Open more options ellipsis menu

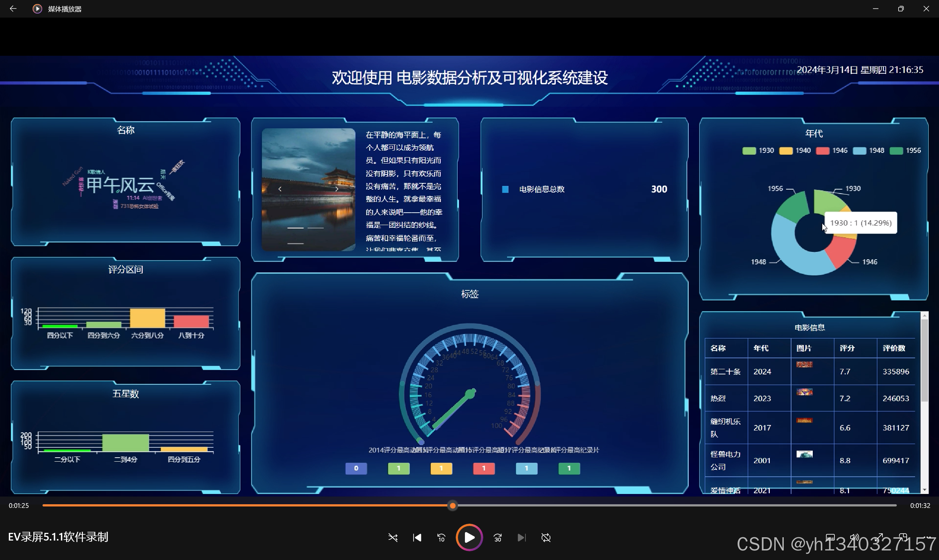[928, 537]
